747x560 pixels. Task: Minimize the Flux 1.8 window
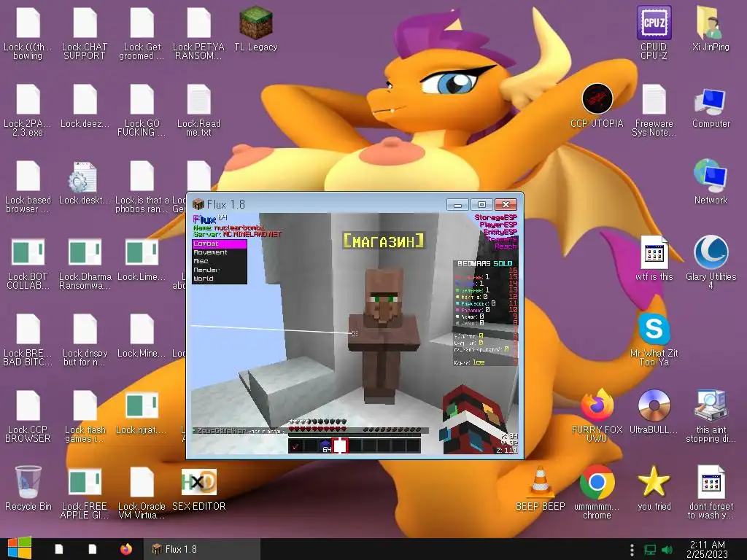(457, 205)
